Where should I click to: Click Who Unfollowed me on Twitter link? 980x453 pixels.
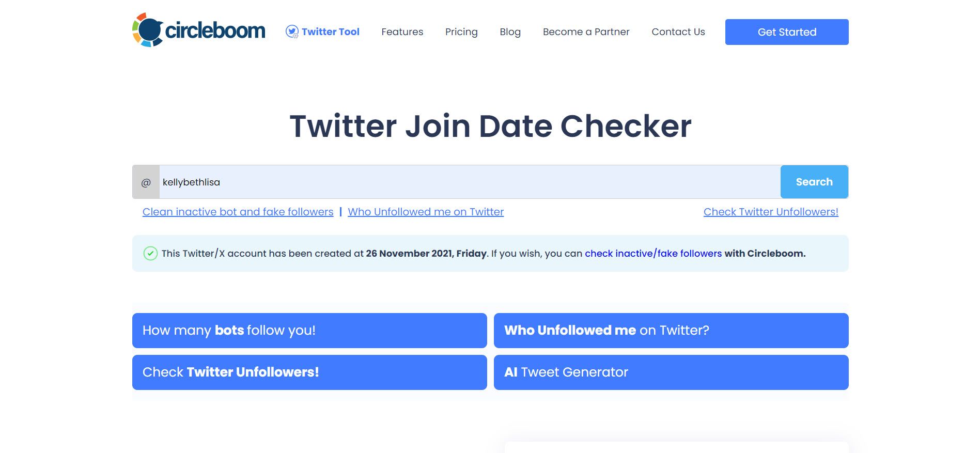click(x=426, y=212)
